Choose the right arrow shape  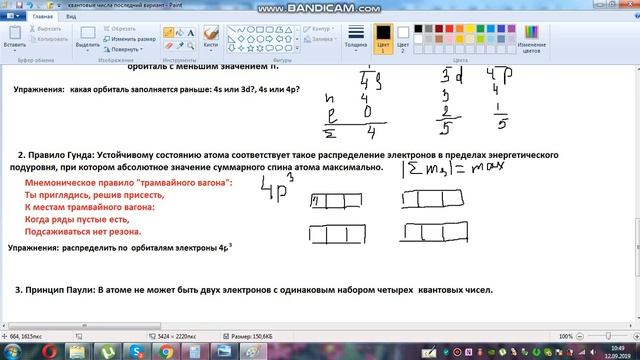click(269, 39)
